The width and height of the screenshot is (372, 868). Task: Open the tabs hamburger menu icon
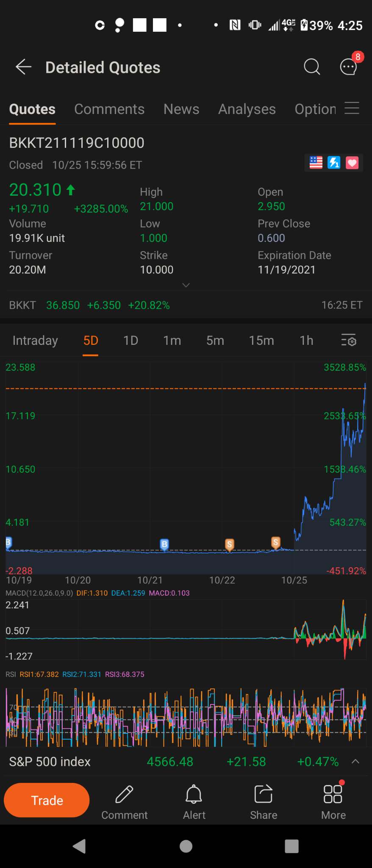click(x=352, y=108)
